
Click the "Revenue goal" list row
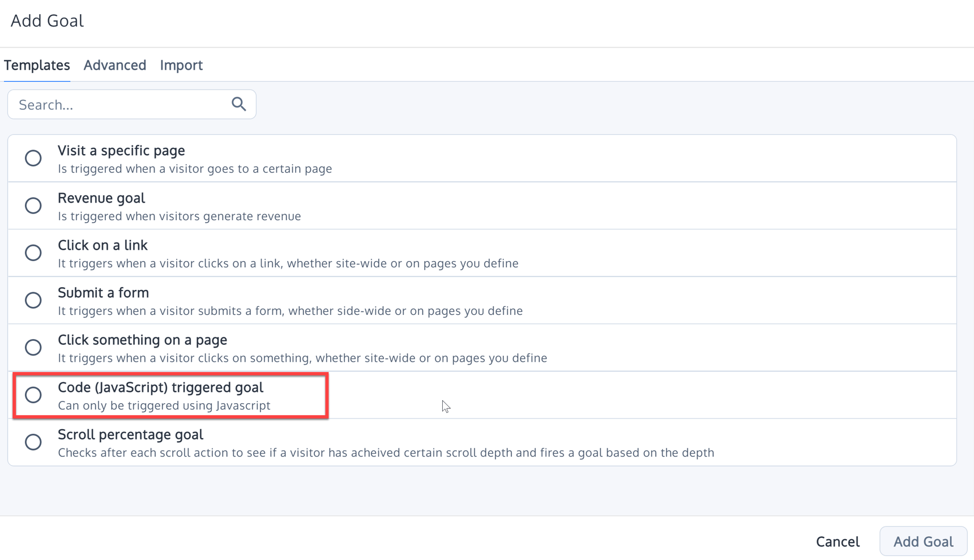pos(396,206)
